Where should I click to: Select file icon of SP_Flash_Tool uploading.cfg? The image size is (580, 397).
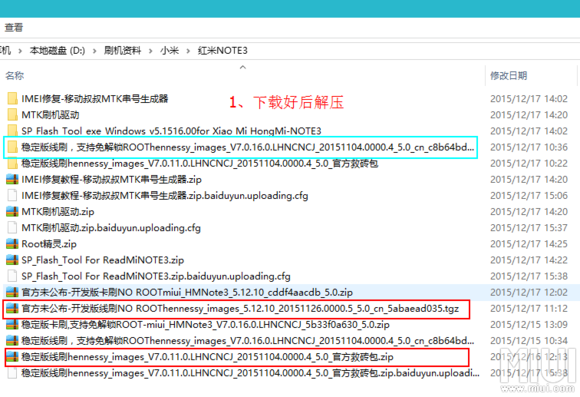pyautogui.click(x=12, y=276)
